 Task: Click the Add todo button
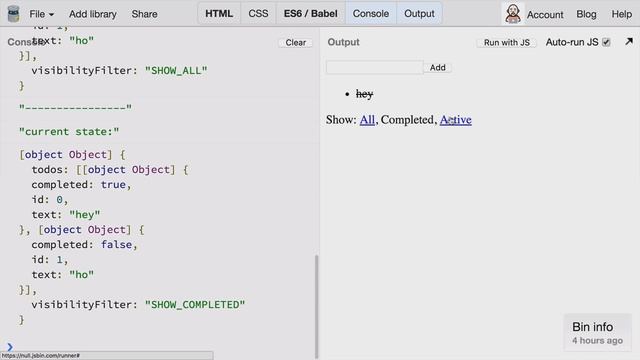pyautogui.click(x=438, y=67)
